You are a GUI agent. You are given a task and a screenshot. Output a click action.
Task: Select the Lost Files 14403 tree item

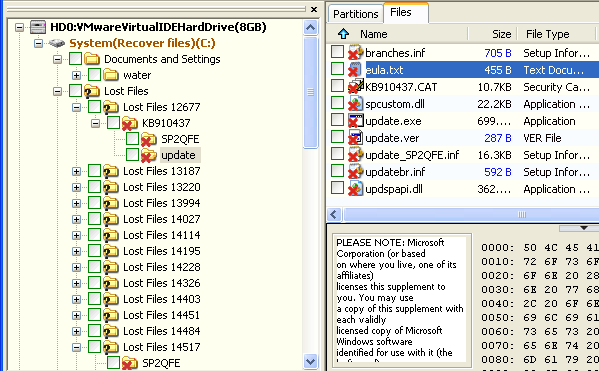[x=162, y=299]
